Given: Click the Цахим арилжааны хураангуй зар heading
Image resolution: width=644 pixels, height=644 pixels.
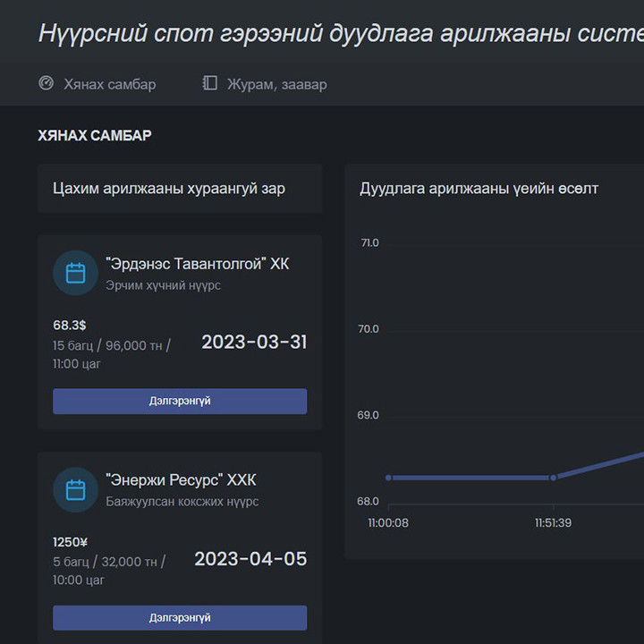Looking at the screenshot, I should coord(169,189).
